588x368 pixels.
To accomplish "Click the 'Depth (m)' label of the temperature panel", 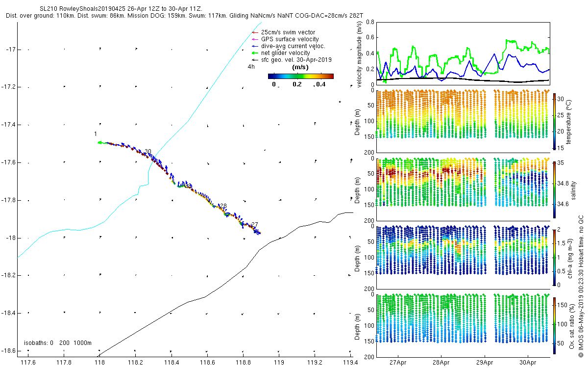I will 358,122.
